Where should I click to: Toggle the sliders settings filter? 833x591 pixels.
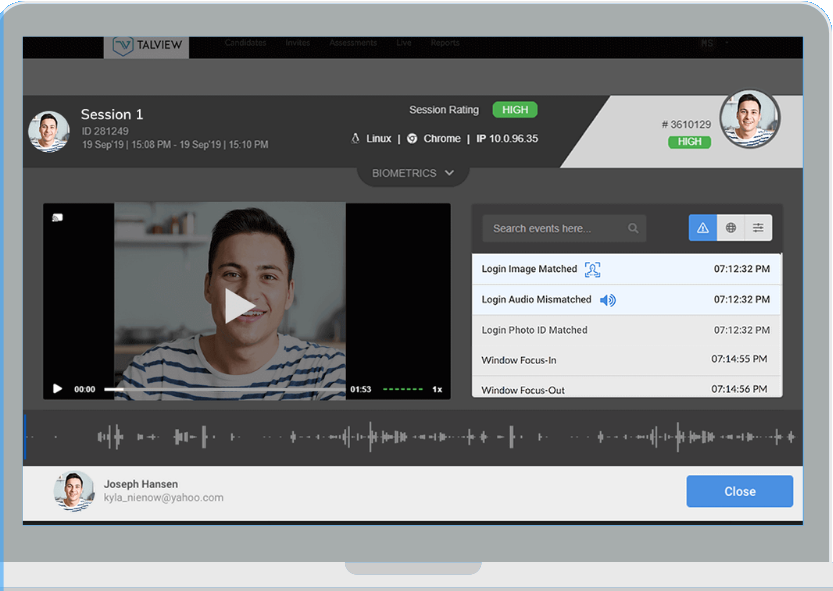click(759, 228)
